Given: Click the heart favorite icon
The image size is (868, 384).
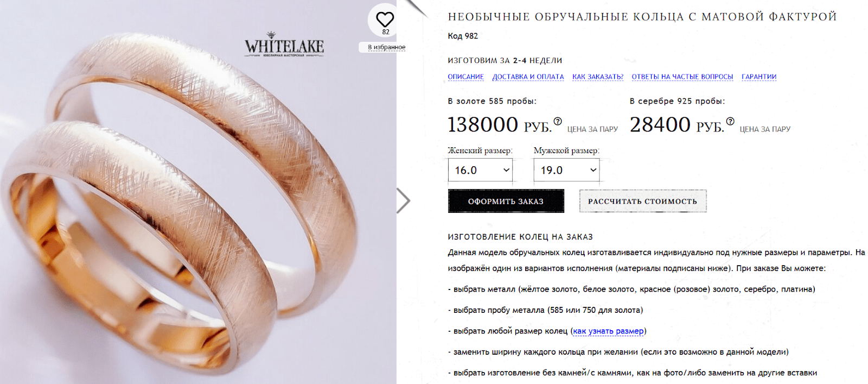Looking at the screenshot, I should [385, 20].
